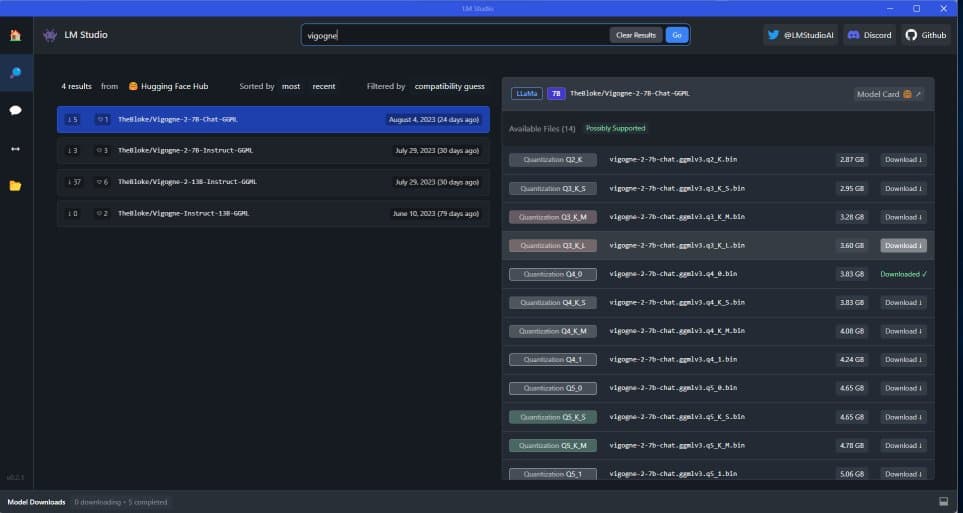Download the q3_K_S.bin file
This screenshot has height=513, width=963.
(903, 189)
